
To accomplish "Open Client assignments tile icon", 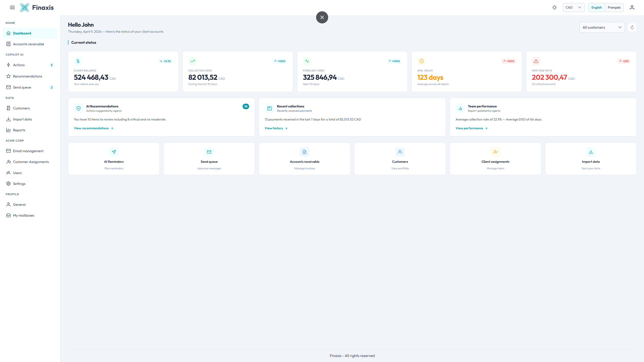I will pyautogui.click(x=495, y=152).
